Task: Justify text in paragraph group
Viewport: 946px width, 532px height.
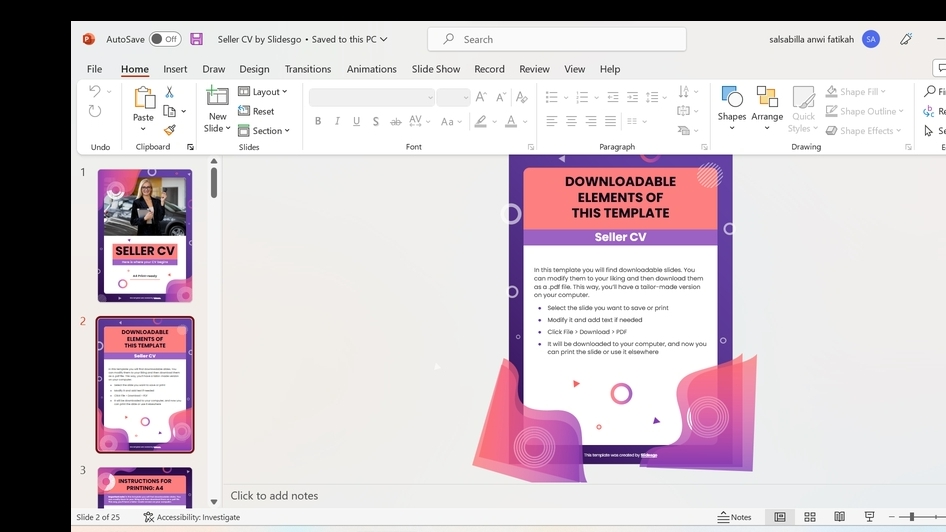Action: coord(611,121)
